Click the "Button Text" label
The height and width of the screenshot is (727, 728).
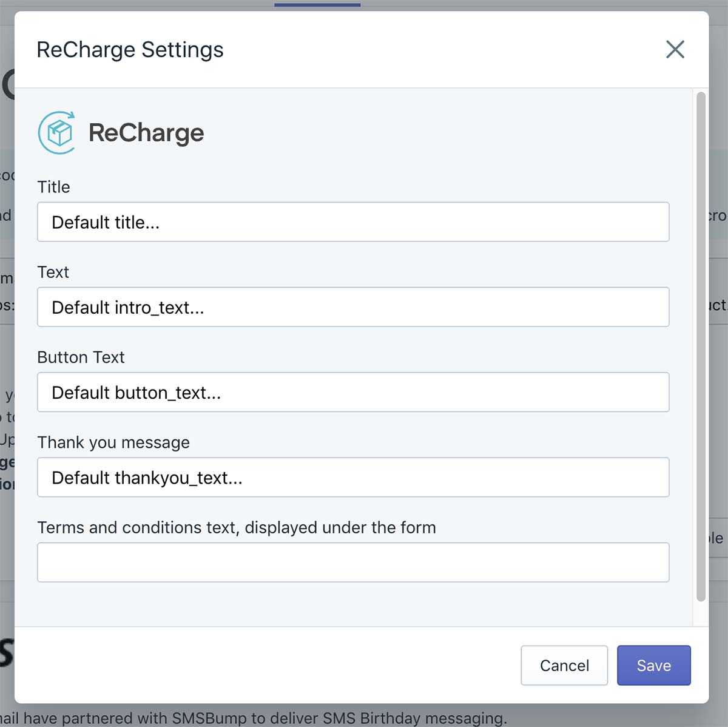pyautogui.click(x=81, y=357)
